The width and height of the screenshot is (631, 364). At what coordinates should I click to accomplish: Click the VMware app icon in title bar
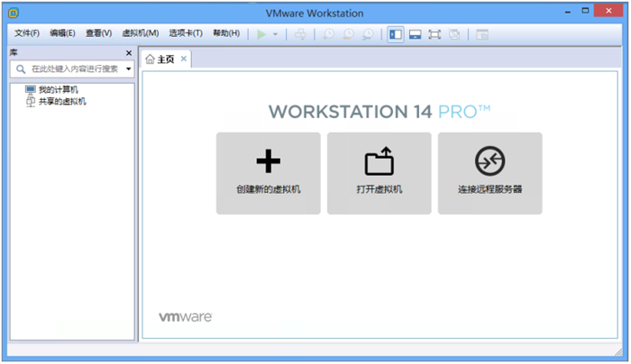click(x=14, y=14)
